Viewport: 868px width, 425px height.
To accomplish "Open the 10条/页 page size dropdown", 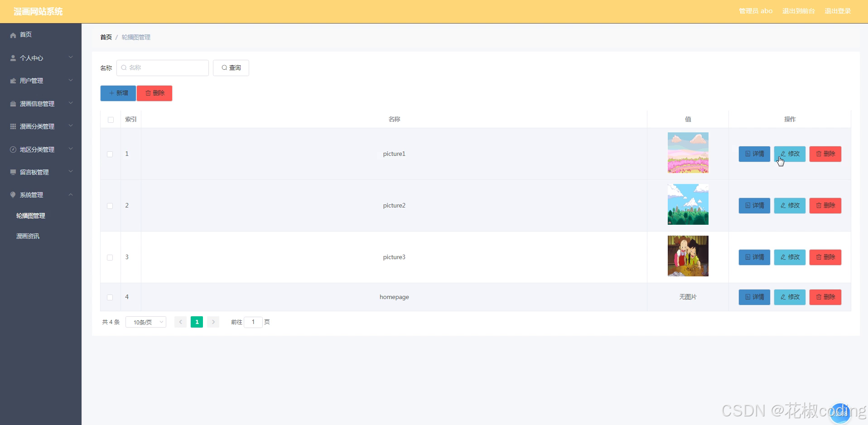I will (x=146, y=322).
